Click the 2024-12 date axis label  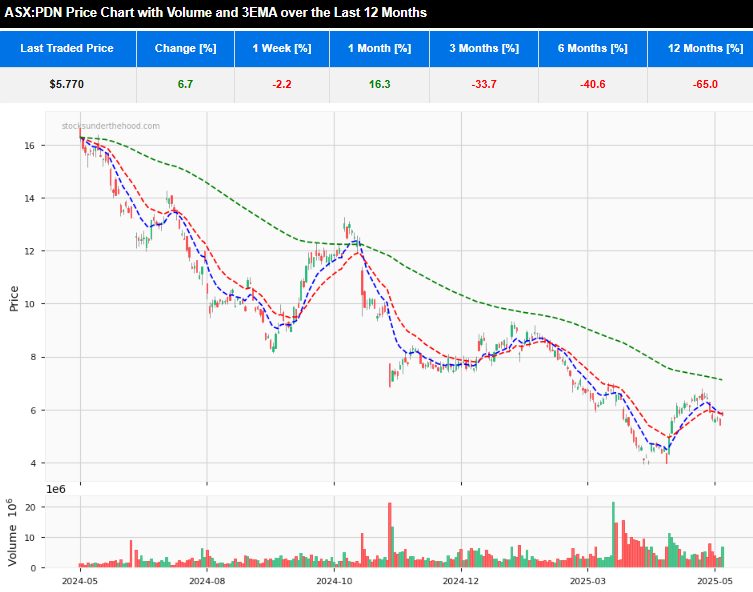[x=461, y=581]
